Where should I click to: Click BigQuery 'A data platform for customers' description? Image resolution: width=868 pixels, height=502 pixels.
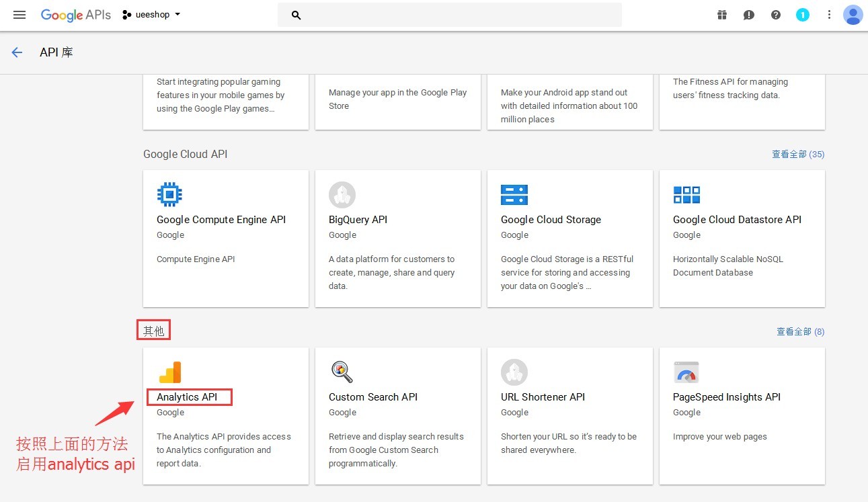coord(392,273)
